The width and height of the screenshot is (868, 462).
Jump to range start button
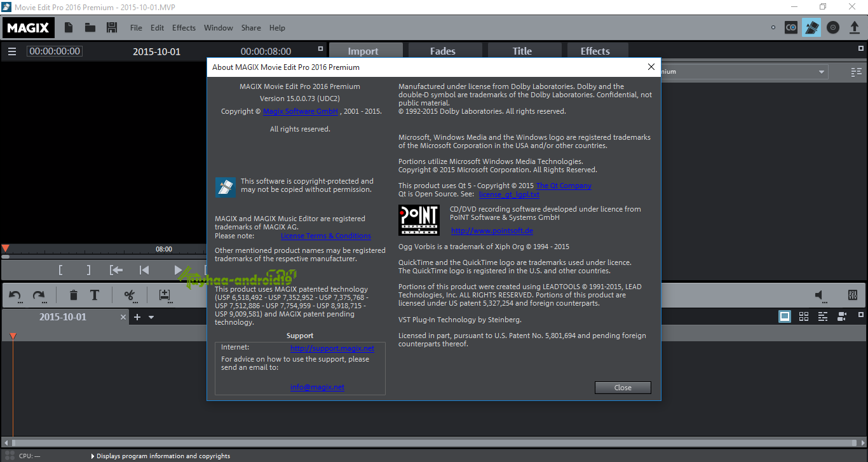pyautogui.click(x=116, y=270)
